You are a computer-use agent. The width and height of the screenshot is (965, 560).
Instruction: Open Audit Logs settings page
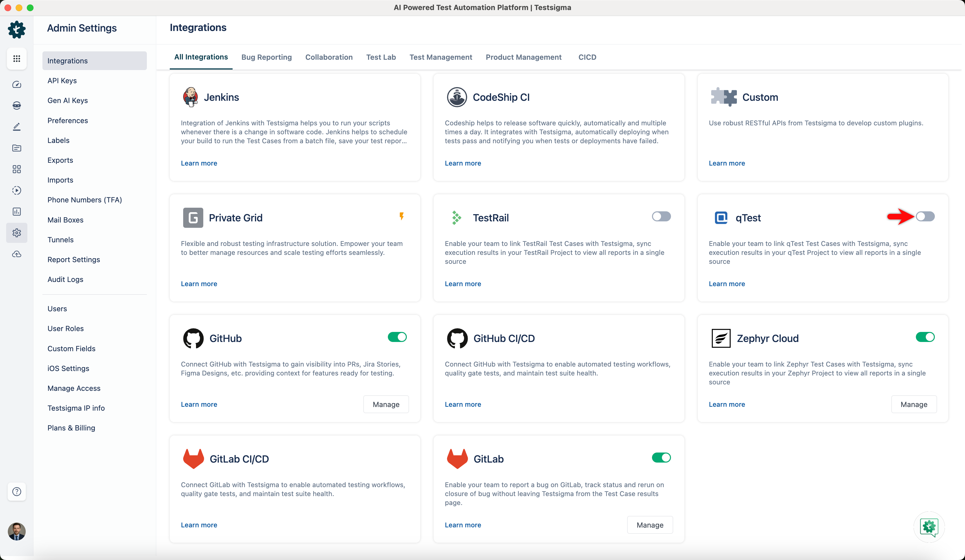(65, 279)
